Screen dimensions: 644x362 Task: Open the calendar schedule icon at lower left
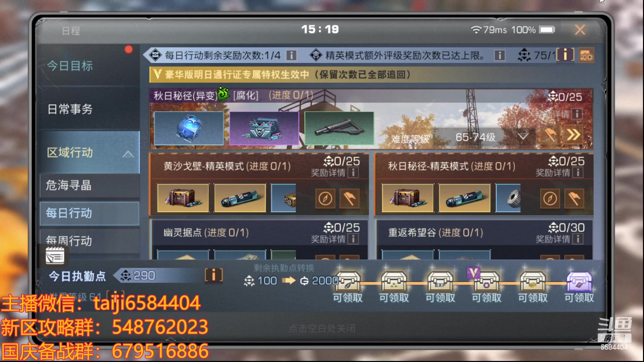tap(55, 256)
